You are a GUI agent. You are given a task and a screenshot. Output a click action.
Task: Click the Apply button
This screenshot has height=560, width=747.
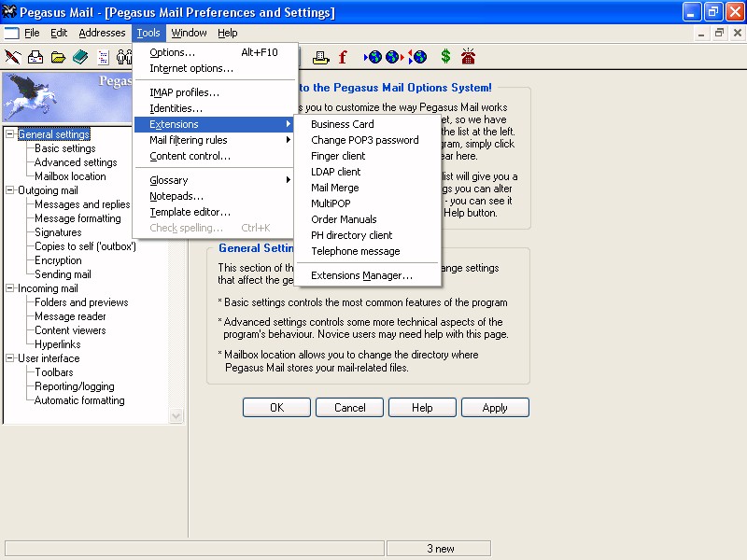(x=495, y=408)
